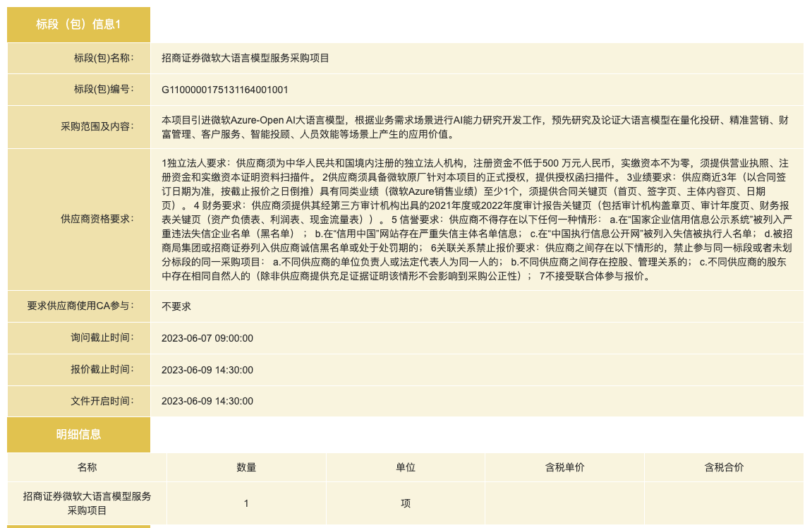
Task: Click the 采购范围及内容 label
Action: (97, 126)
